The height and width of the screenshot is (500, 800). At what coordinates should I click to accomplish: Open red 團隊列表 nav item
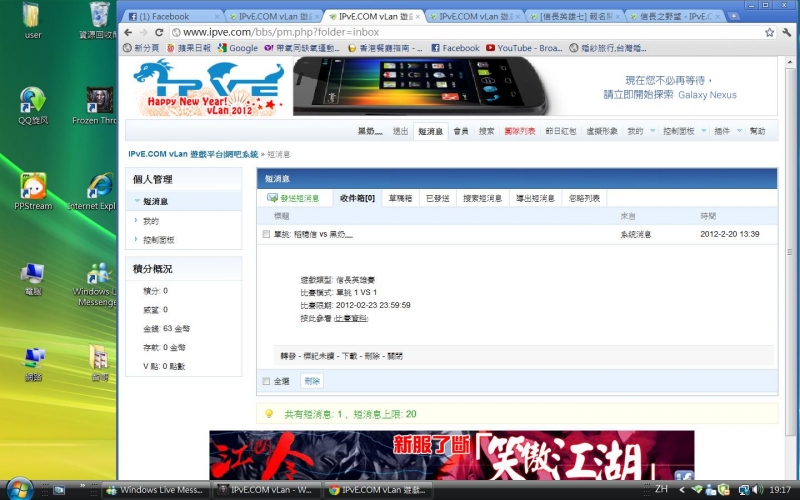point(519,131)
